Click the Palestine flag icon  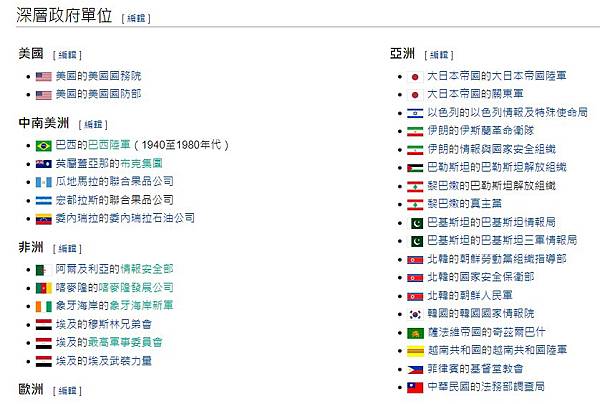(x=415, y=168)
